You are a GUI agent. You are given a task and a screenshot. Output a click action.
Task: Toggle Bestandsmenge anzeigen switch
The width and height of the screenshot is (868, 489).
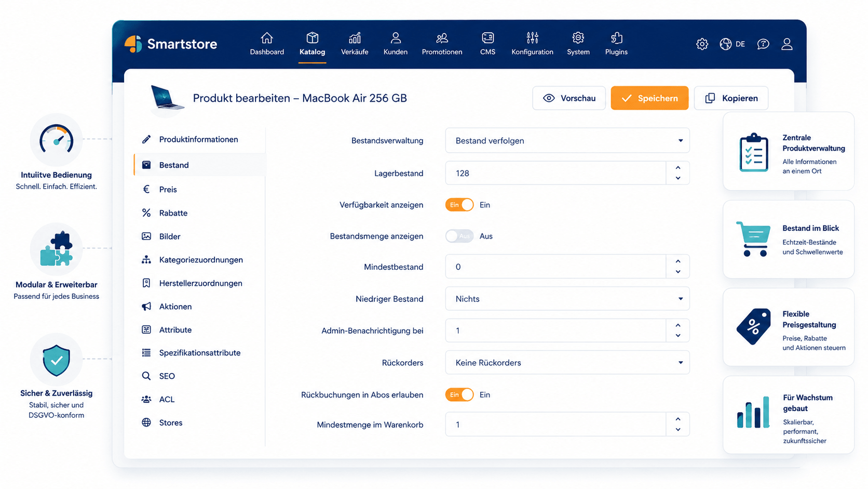459,236
